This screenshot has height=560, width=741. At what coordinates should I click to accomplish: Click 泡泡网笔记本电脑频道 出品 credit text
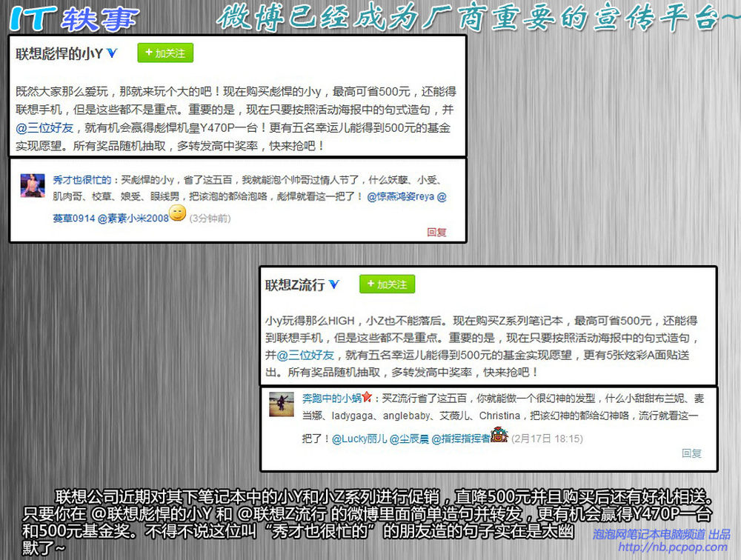point(662,534)
